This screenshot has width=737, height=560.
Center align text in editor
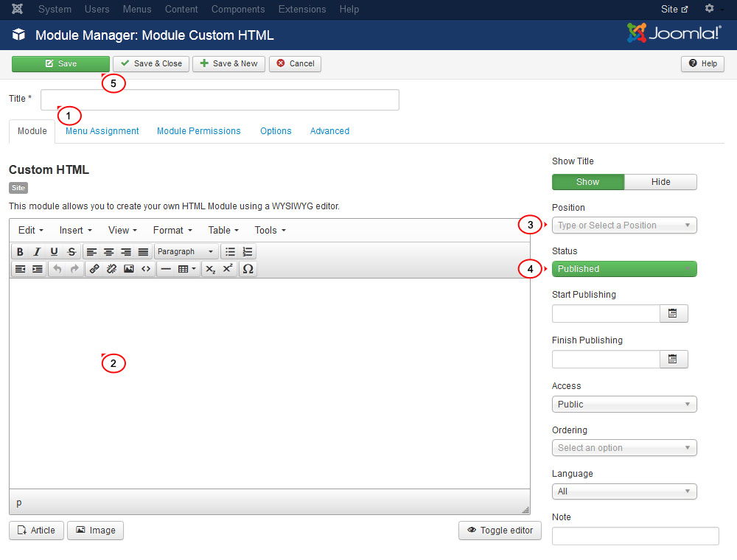pyautogui.click(x=108, y=252)
